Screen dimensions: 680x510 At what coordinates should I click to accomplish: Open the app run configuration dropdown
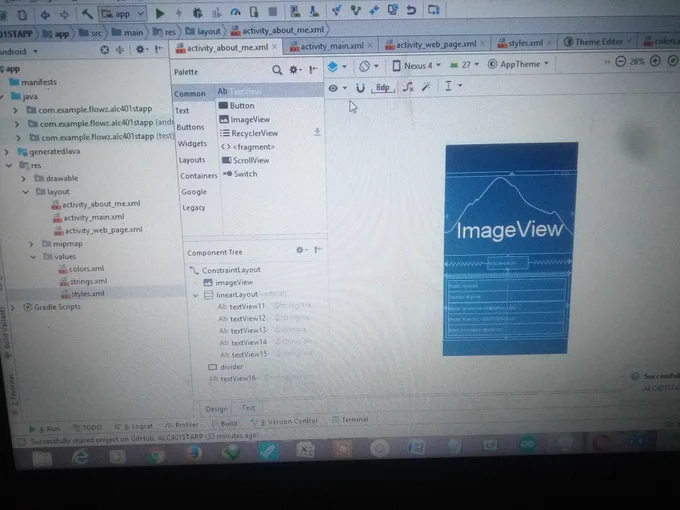(123, 14)
